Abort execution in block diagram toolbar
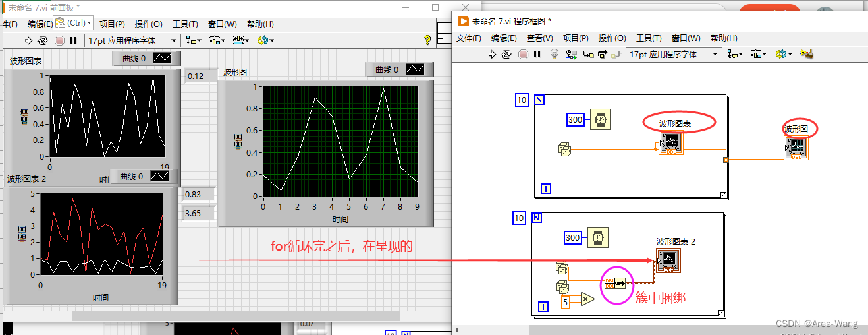The image size is (868, 335). click(524, 54)
